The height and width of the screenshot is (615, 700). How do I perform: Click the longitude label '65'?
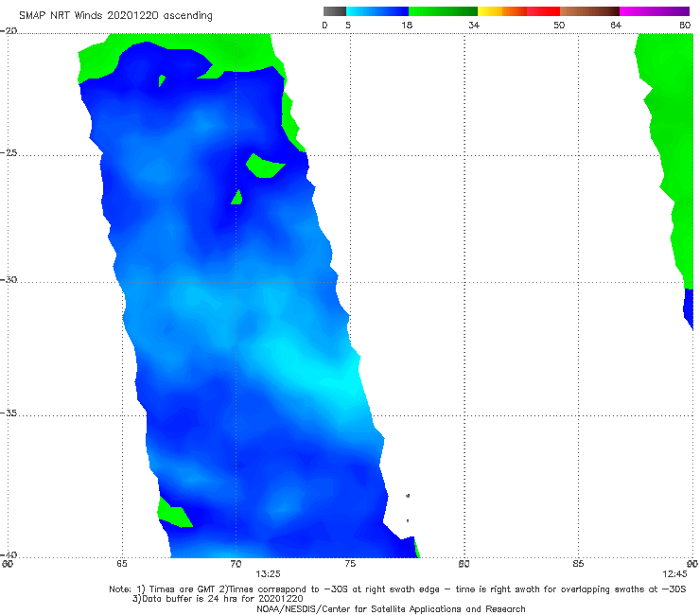[122, 564]
